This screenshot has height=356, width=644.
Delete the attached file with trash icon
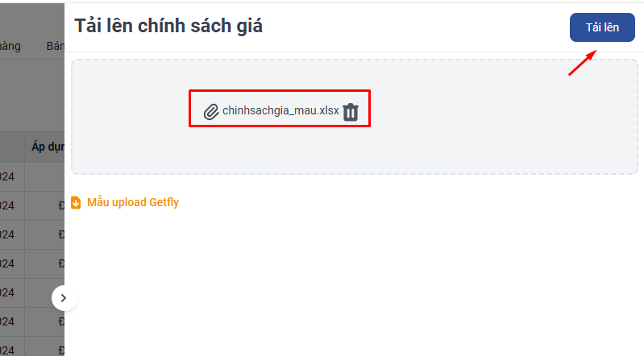click(351, 112)
